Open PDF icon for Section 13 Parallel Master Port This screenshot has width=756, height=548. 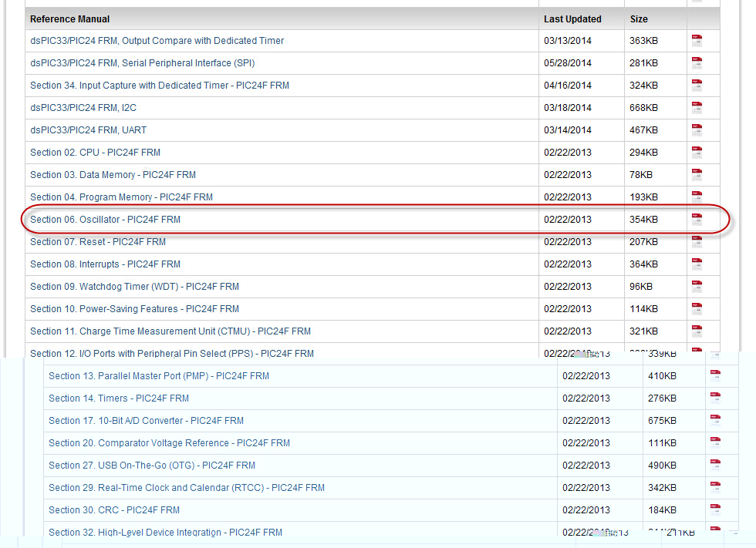(715, 375)
